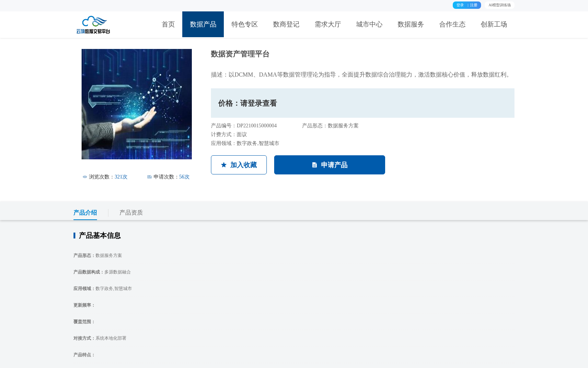
Task: Click 应用领域：数字政务,智慧城市 under 计费方式
Action: pos(245,144)
